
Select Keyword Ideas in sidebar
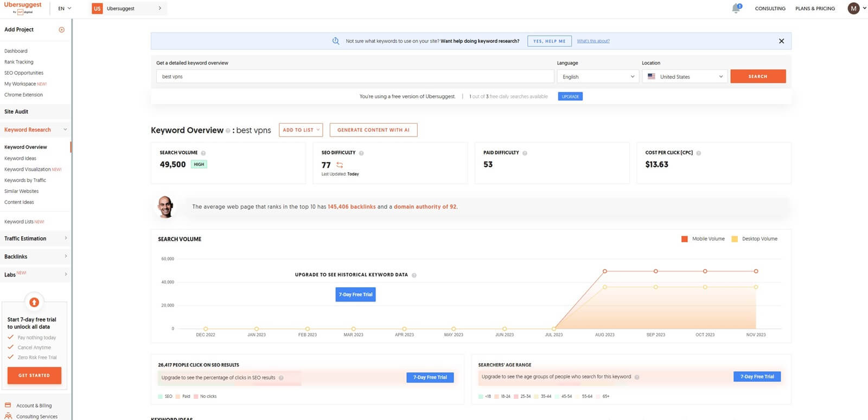click(x=20, y=158)
